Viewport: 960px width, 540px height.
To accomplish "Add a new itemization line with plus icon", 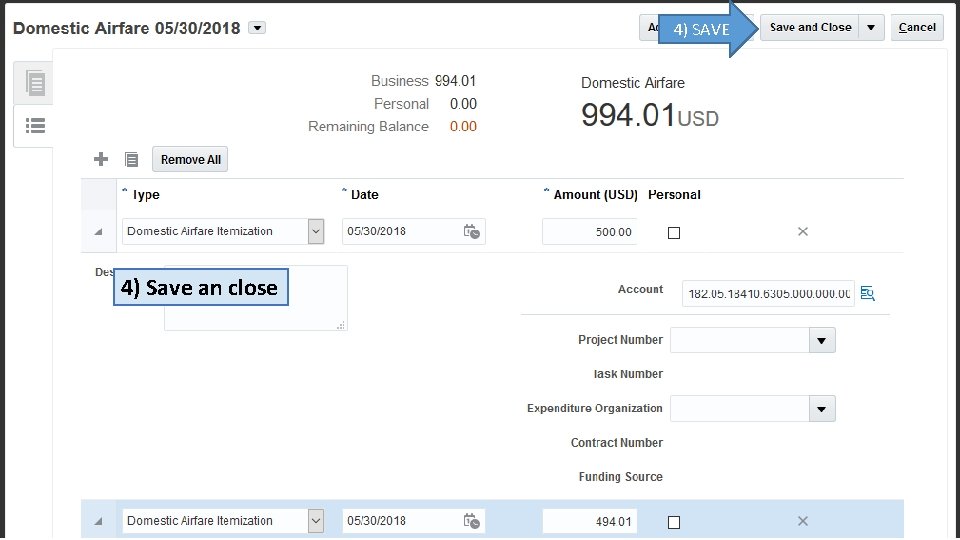I will pos(101,159).
